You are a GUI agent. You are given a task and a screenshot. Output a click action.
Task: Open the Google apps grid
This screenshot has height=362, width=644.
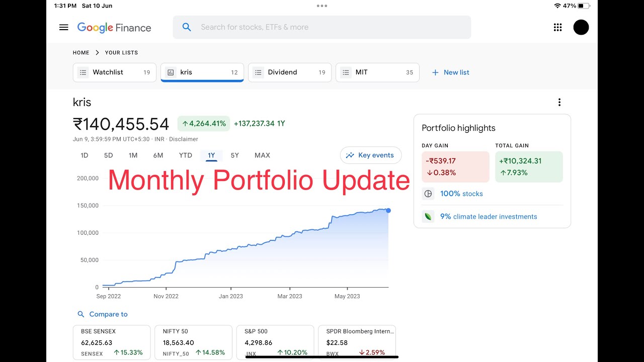[x=557, y=27]
